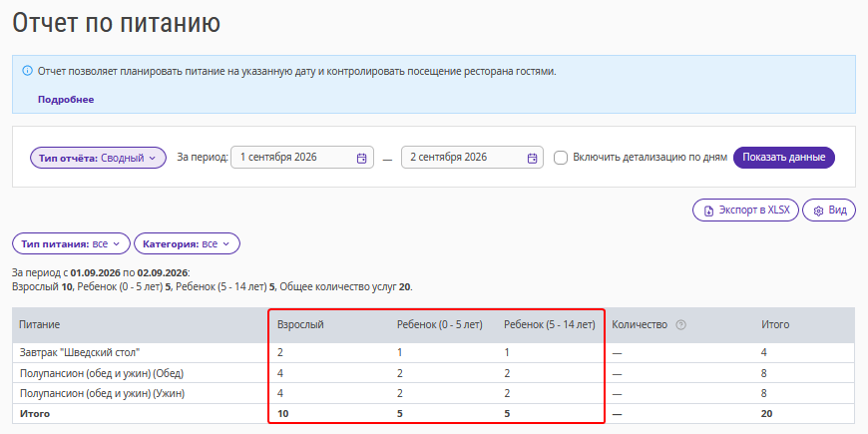Open the Тип питания: все filter
The width and height of the screenshot is (868, 434).
pyautogui.click(x=71, y=243)
